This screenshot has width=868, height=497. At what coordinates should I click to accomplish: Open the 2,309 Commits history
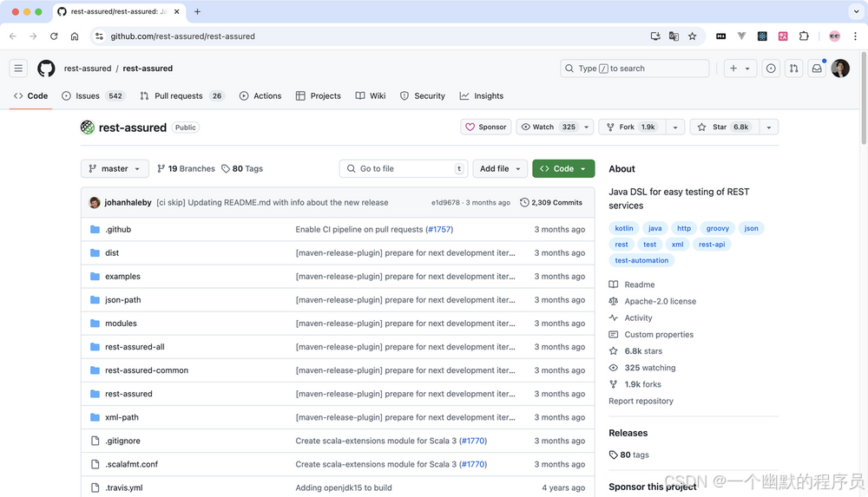tap(551, 203)
